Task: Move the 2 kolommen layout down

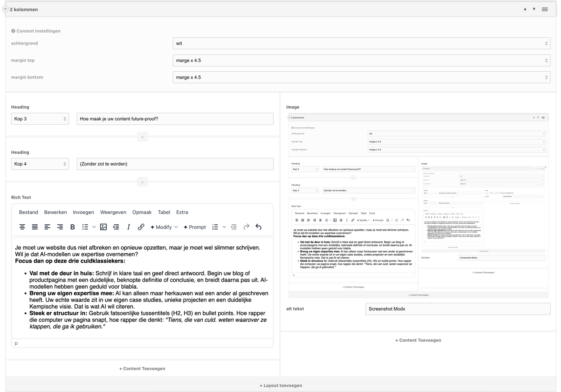Action: pos(534,9)
